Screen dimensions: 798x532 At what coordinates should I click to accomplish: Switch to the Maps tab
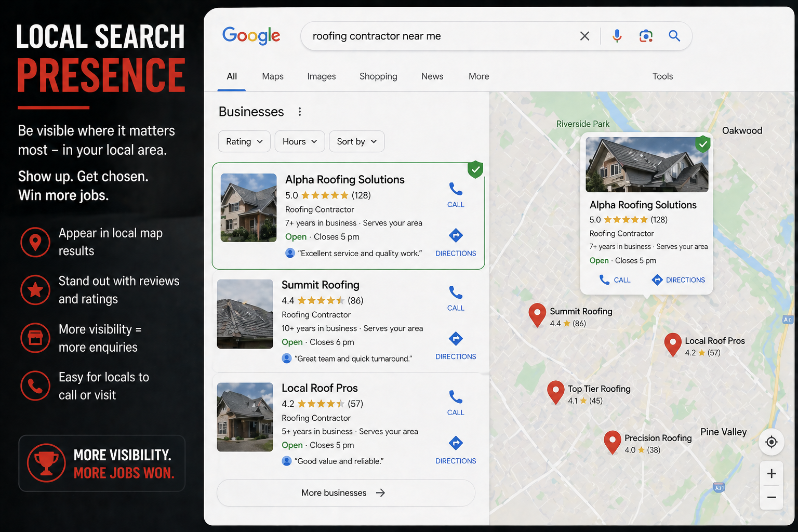[273, 76]
